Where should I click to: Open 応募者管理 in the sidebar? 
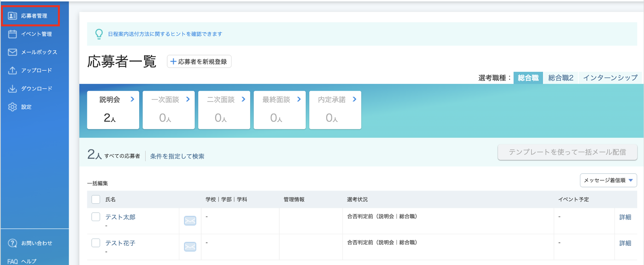pyautogui.click(x=31, y=16)
